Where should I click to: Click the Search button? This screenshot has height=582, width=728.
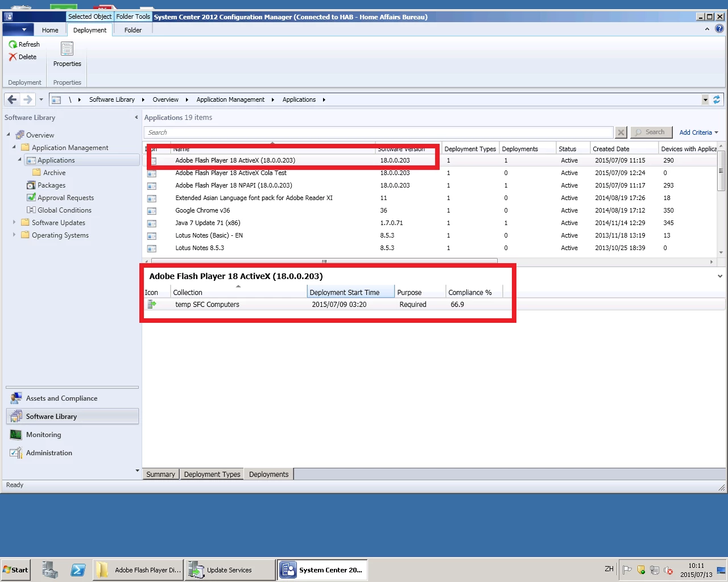[651, 132]
